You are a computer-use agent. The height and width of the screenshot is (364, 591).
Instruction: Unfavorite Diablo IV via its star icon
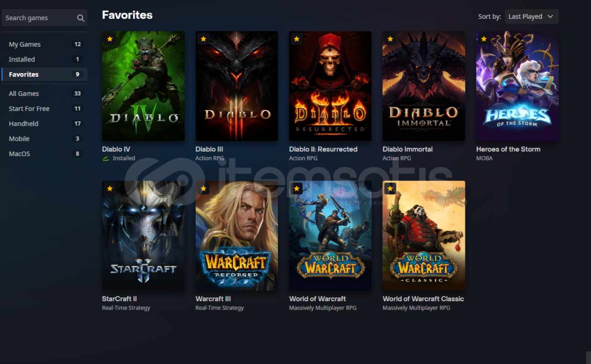(110, 39)
